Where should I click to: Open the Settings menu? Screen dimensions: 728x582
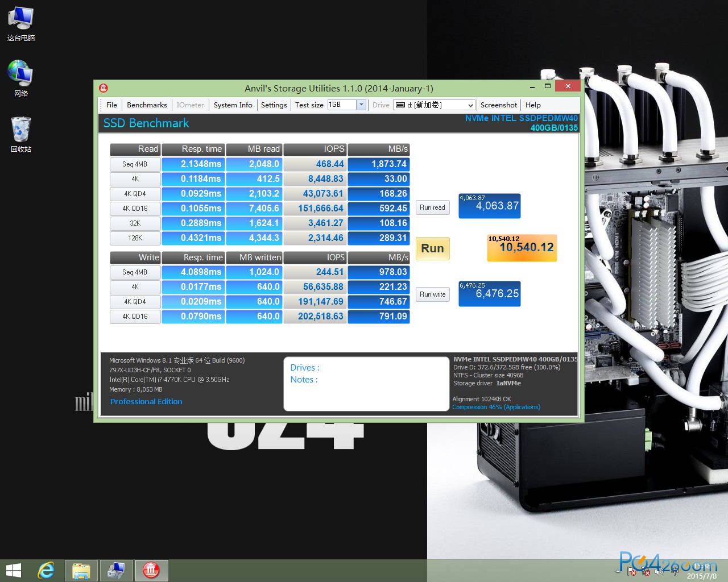[x=274, y=105]
